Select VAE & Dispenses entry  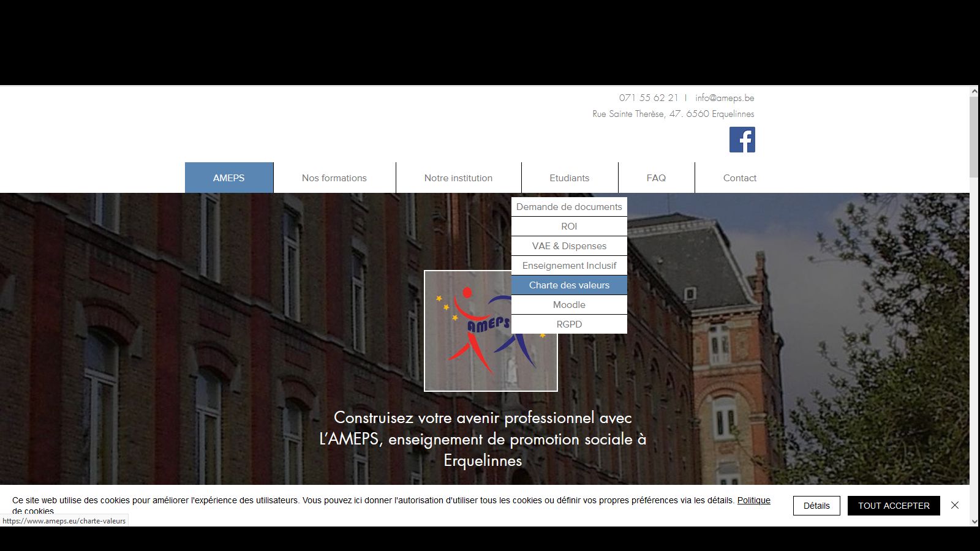pyautogui.click(x=569, y=246)
